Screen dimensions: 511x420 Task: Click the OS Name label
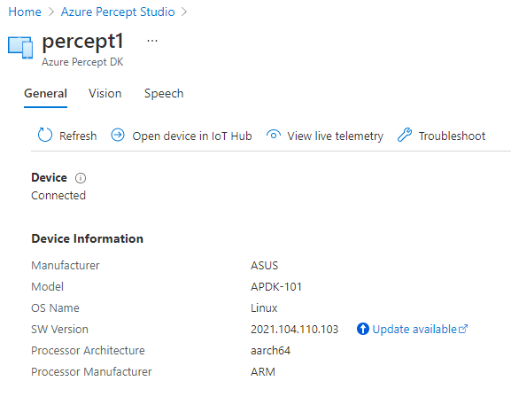[55, 307]
